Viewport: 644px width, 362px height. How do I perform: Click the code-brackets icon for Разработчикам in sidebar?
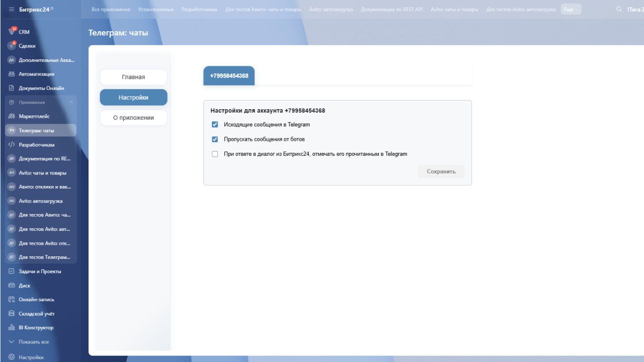(x=12, y=144)
